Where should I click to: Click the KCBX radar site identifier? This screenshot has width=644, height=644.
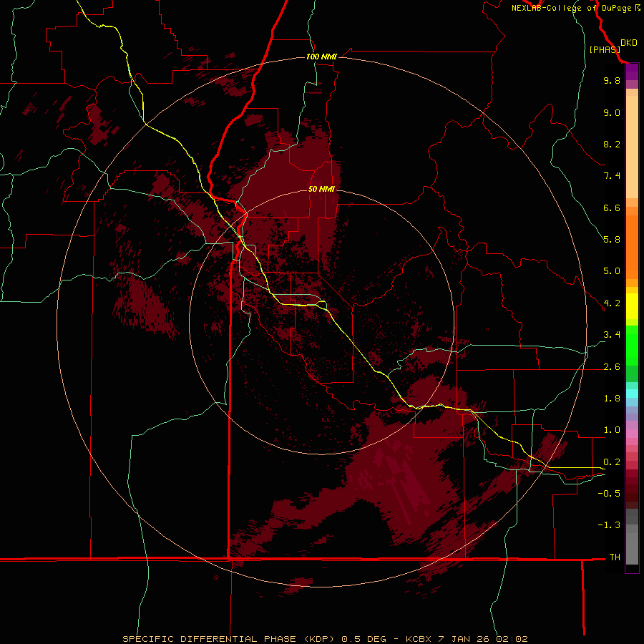pos(419,639)
